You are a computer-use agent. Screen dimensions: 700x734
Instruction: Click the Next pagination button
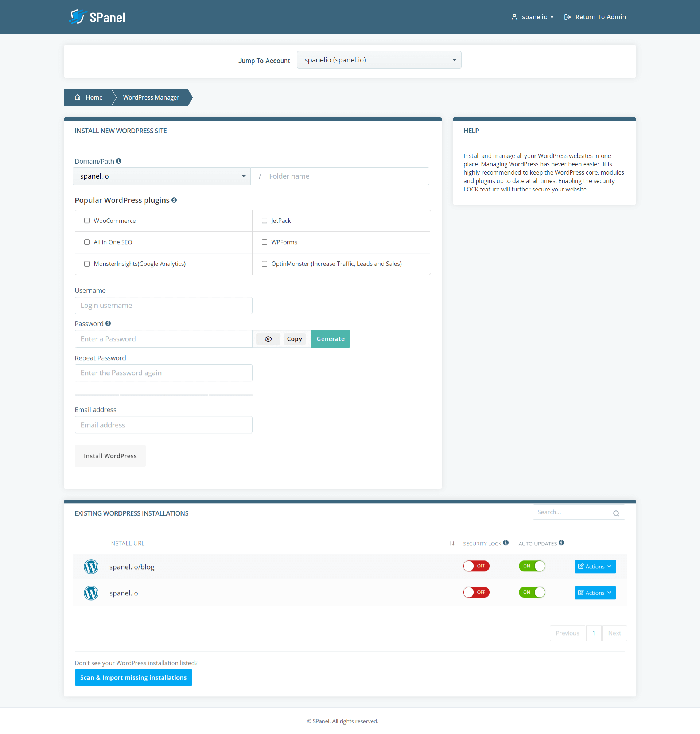614,633
